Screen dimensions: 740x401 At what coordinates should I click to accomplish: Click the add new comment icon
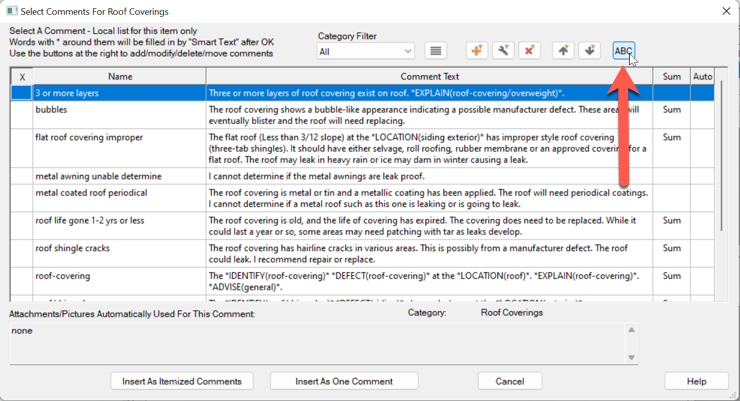pyautogui.click(x=477, y=51)
